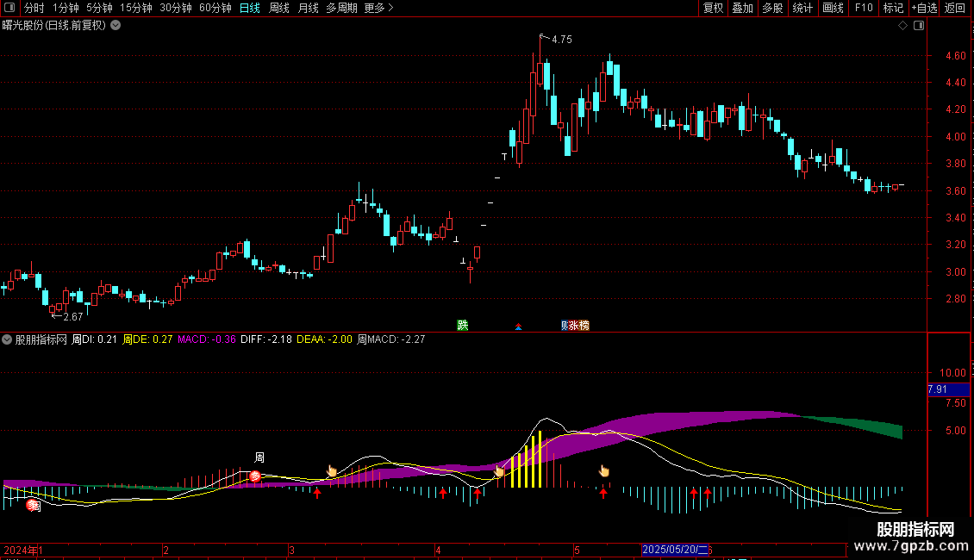The height and width of the screenshot is (560, 974).
Task: Click the red 多 circle near 周 label
Action: click(254, 476)
